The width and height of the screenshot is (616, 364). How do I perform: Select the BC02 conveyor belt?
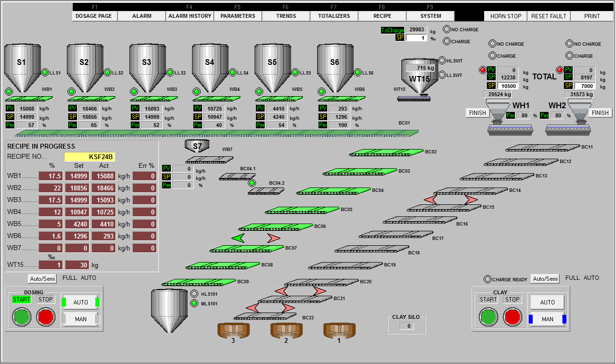(x=386, y=152)
